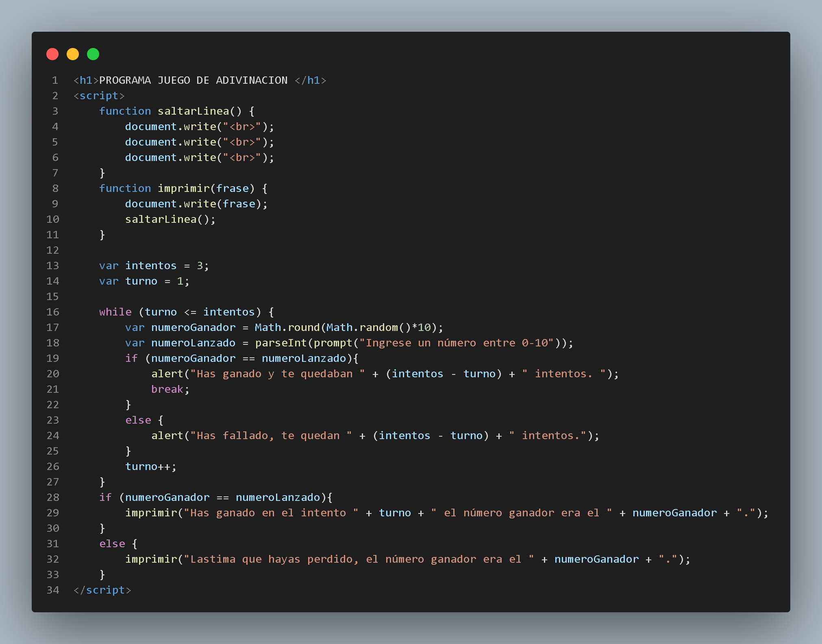Click the yellow minimize dot
The width and height of the screenshot is (822, 644).
point(73,54)
